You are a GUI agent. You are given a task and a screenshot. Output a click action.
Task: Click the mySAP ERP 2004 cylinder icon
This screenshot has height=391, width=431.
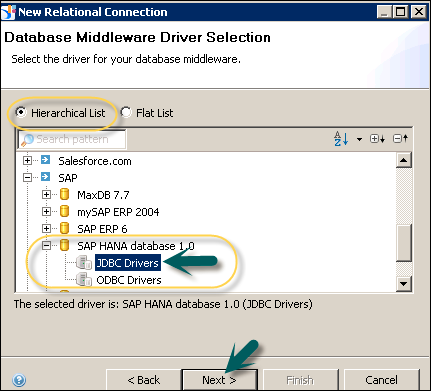click(x=65, y=211)
